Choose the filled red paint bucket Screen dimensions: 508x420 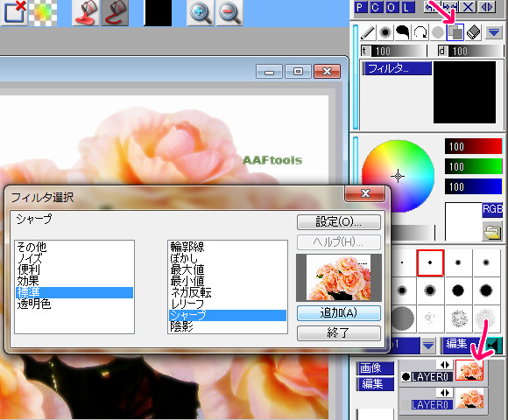(x=86, y=13)
